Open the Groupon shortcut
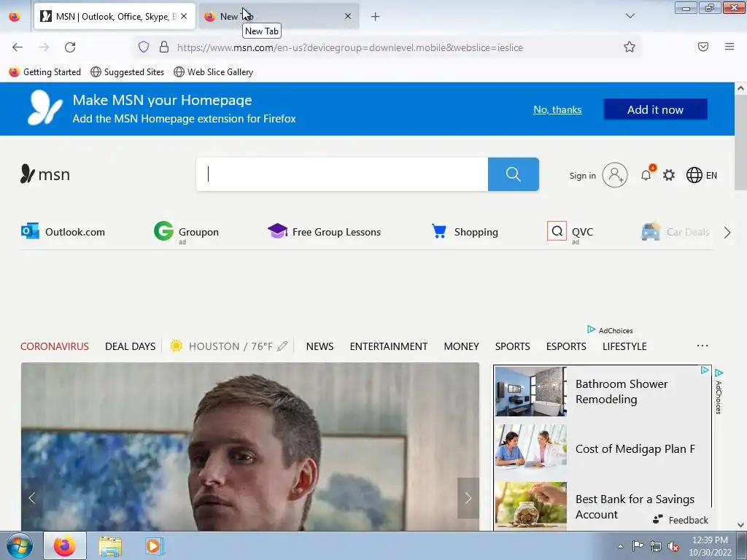 (x=186, y=232)
